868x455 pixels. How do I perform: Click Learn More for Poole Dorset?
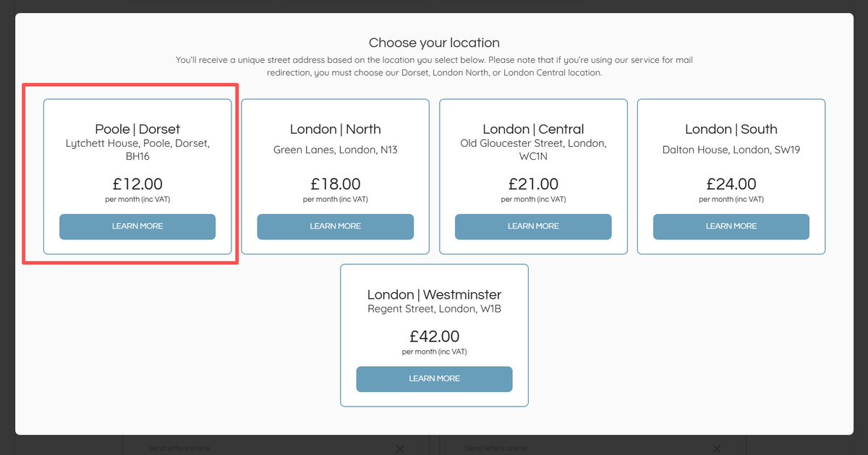pyautogui.click(x=137, y=226)
